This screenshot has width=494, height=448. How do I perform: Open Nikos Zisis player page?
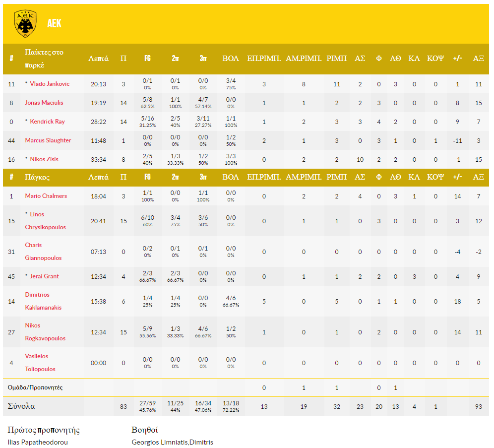(x=44, y=159)
